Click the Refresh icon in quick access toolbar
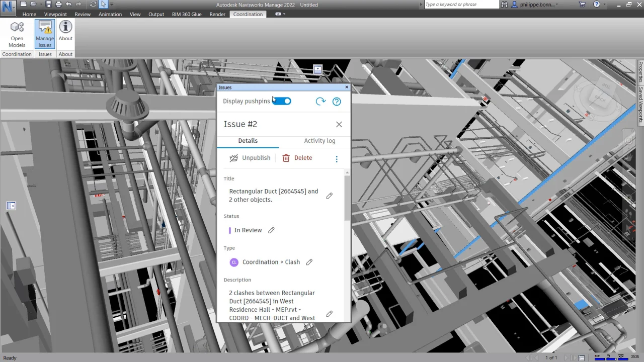This screenshot has width=644, height=362. click(x=93, y=4)
